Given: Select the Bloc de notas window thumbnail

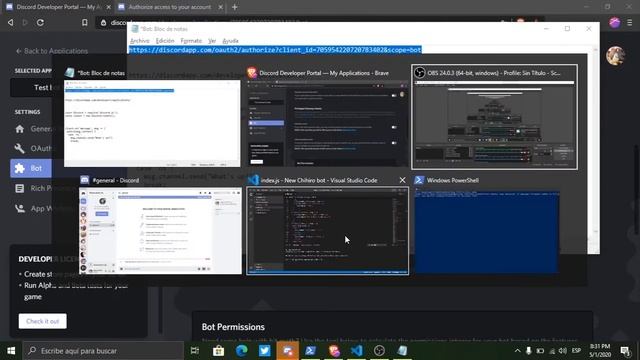Looking at the screenshot, I should coord(152,123).
